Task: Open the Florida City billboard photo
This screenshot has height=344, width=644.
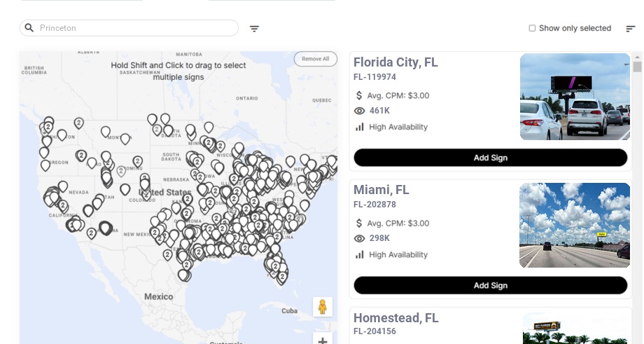Action: click(575, 97)
